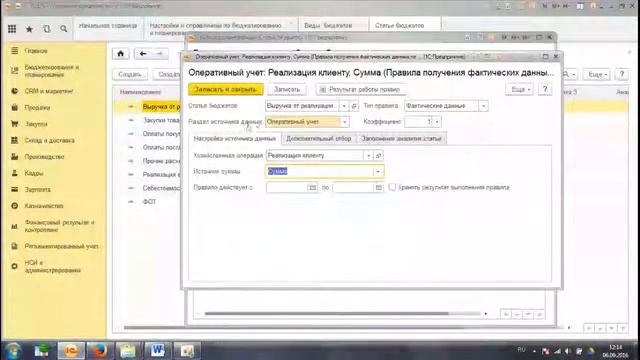Open CRM и маркетинг sidebar section
This screenshot has width=640, height=360.
(49, 91)
